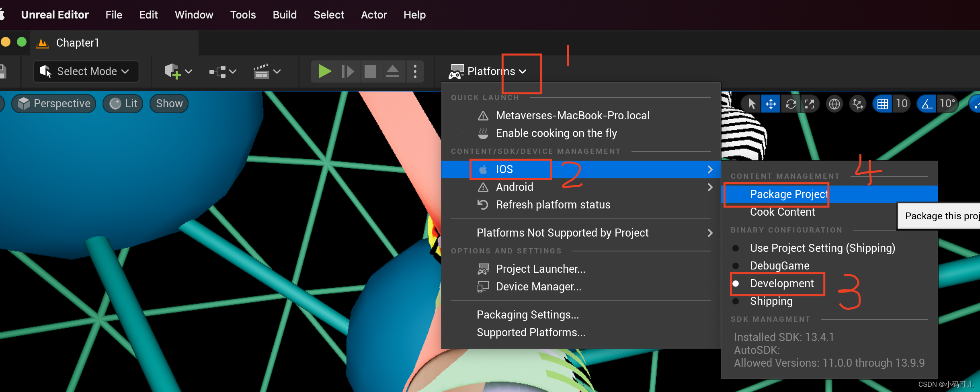Screen dimensions: 980x392
Task: Open the Edit menu
Action: coord(148,15)
